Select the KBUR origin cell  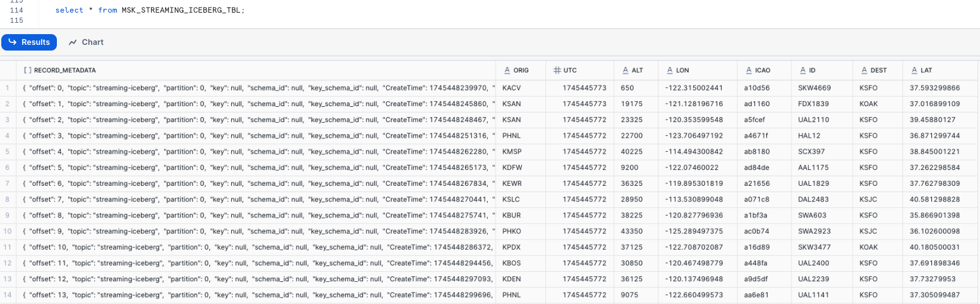tap(521, 216)
